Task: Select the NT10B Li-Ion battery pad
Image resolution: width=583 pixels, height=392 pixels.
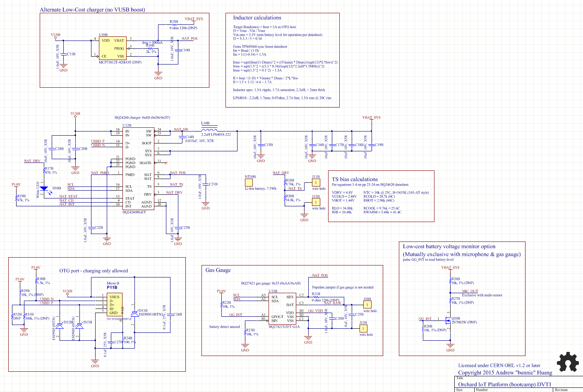Action: coord(249,182)
